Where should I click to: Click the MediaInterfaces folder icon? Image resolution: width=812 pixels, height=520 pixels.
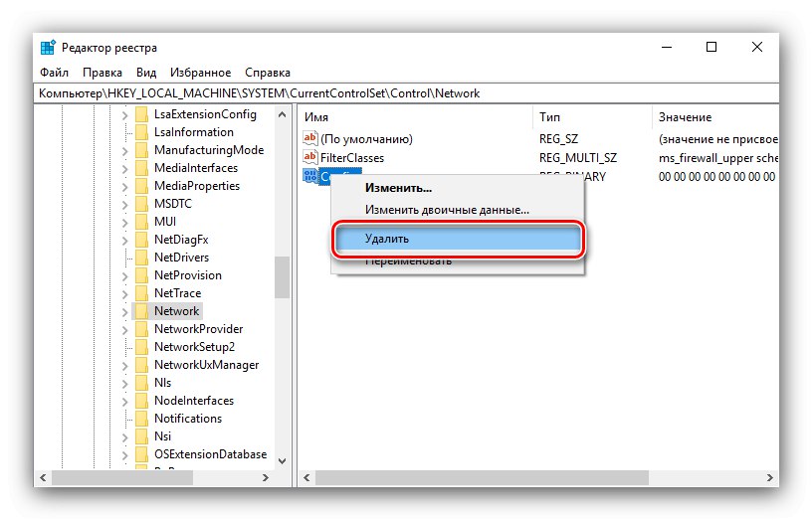pos(141,168)
